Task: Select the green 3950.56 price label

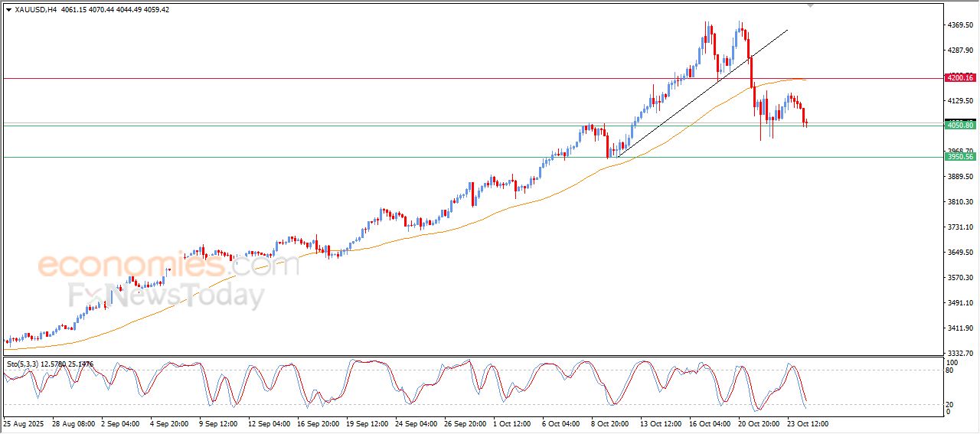Action: pyautogui.click(x=959, y=157)
